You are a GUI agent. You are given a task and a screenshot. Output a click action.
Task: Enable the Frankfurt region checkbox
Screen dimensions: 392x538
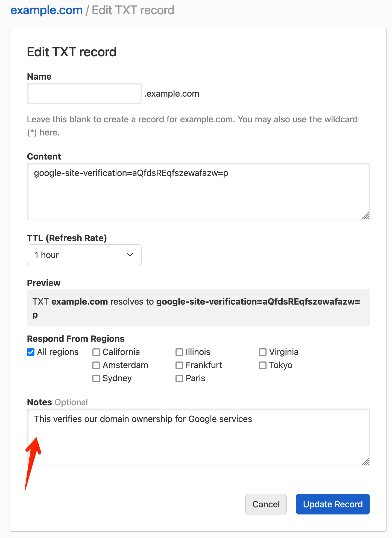coord(179,365)
